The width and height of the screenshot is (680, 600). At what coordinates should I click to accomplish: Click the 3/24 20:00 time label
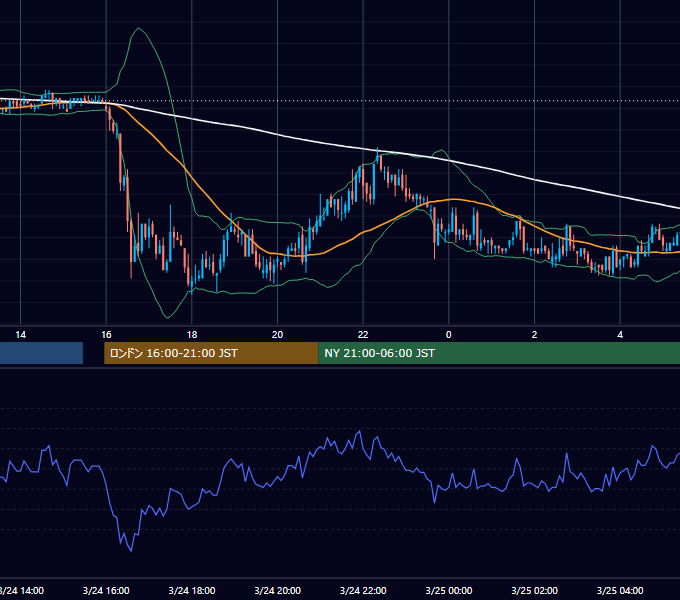click(x=278, y=590)
